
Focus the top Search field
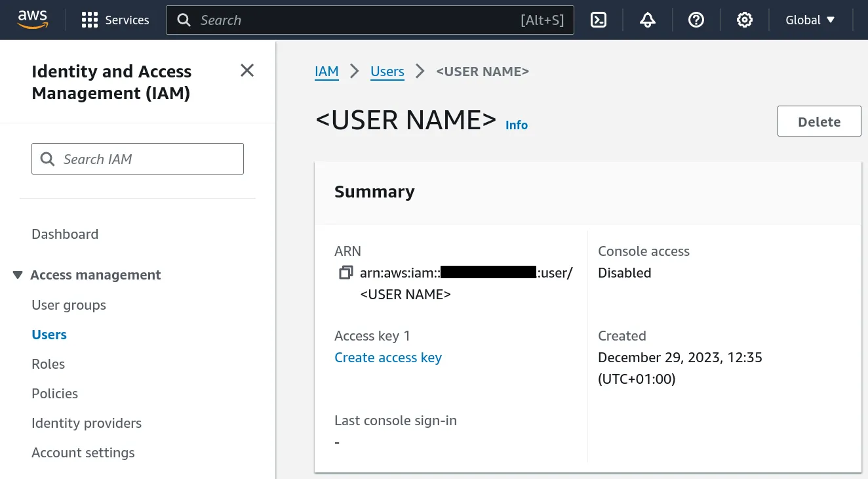(370, 20)
